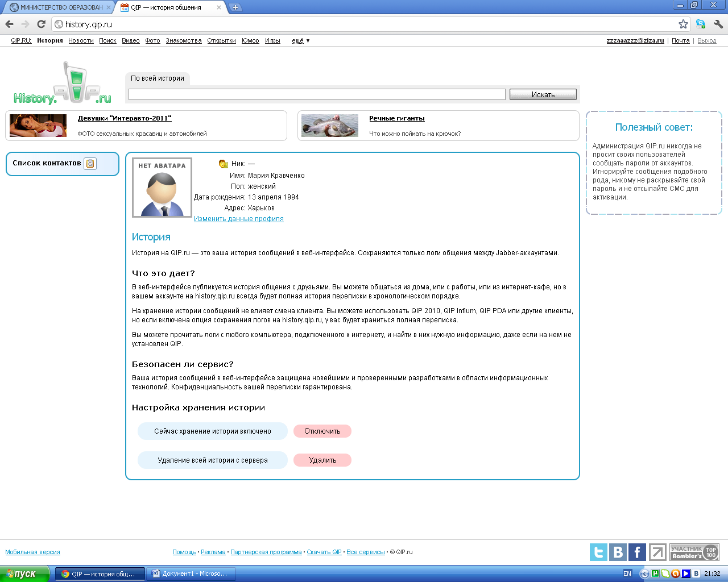Image resolution: width=728 pixels, height=582 pixels.
Task: Click the taskbar clock showing 21:32
Action: point(712,573)
